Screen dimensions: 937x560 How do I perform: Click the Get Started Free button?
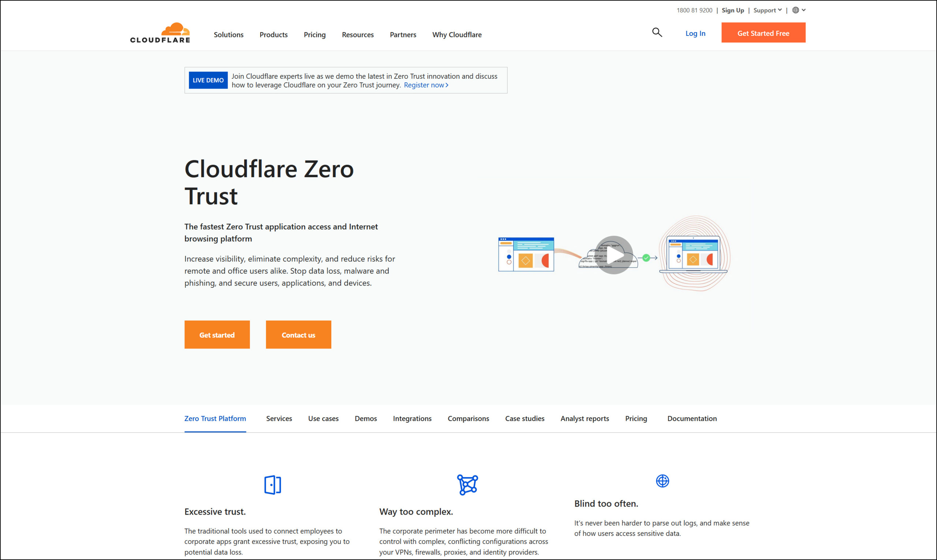tap(764, 33)
